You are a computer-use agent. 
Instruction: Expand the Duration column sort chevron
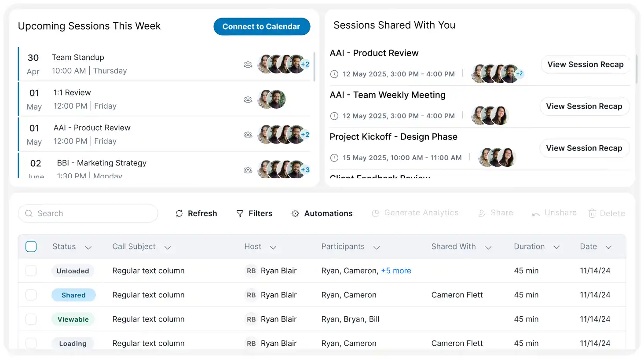(556, 247)
